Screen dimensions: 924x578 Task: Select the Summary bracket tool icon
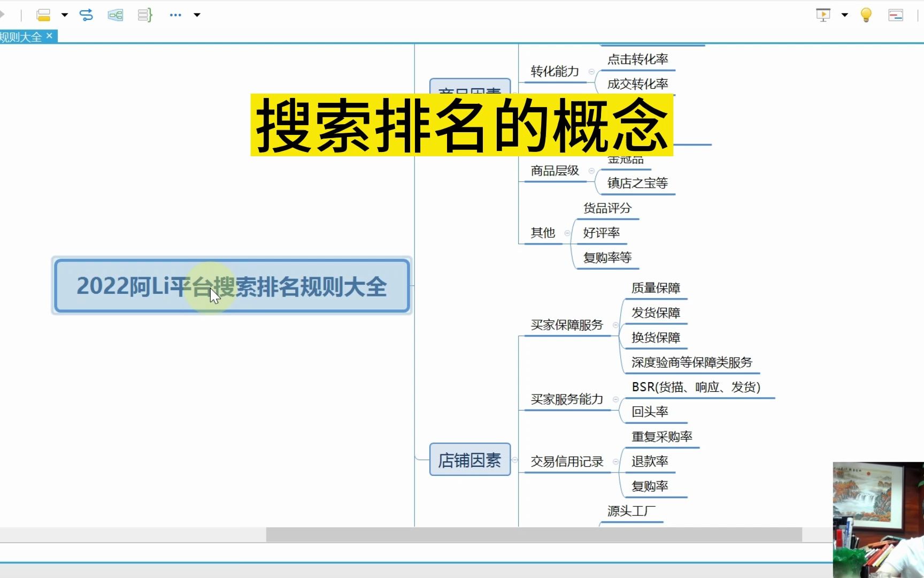[x=145, y=15]
